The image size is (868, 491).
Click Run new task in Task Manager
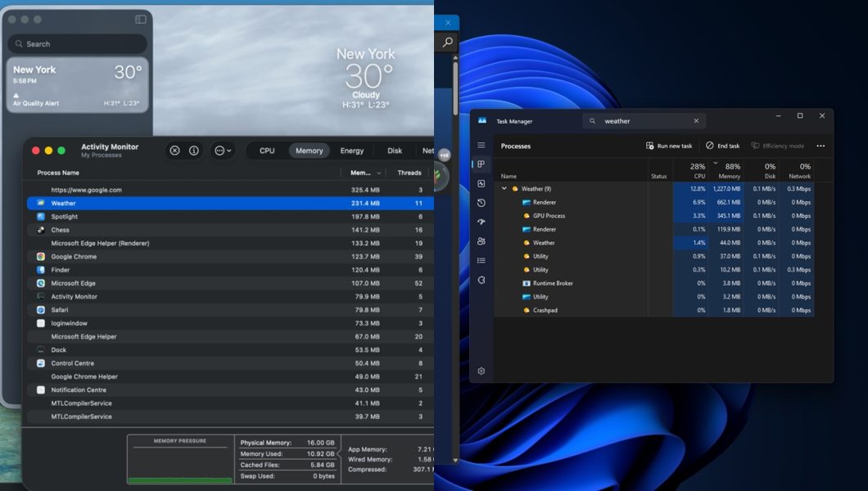click(669, 146)
